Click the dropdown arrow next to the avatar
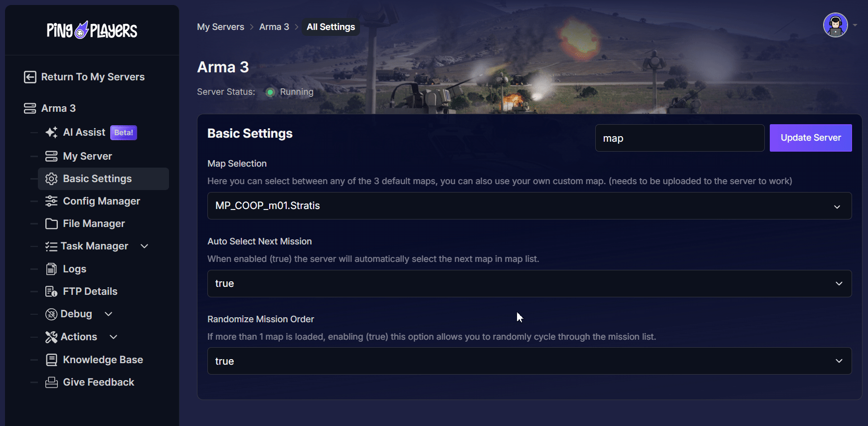The width and height of the screenshot is (868, 426). click(855, 25)
